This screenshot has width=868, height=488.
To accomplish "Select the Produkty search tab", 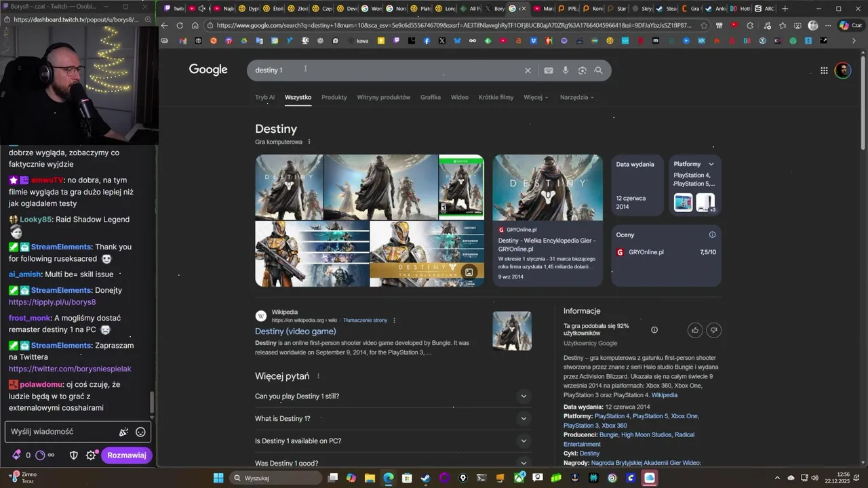I will coord(334,98).
